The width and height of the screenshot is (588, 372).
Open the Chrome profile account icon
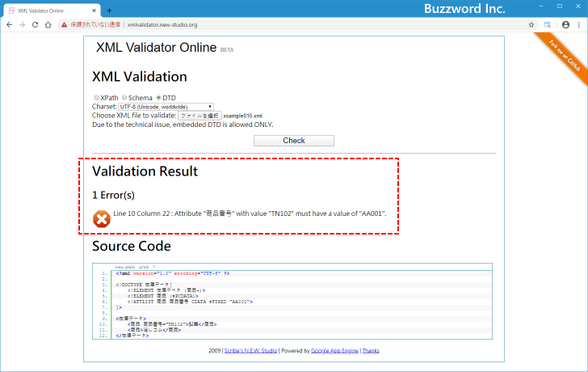tap(565, 24)
